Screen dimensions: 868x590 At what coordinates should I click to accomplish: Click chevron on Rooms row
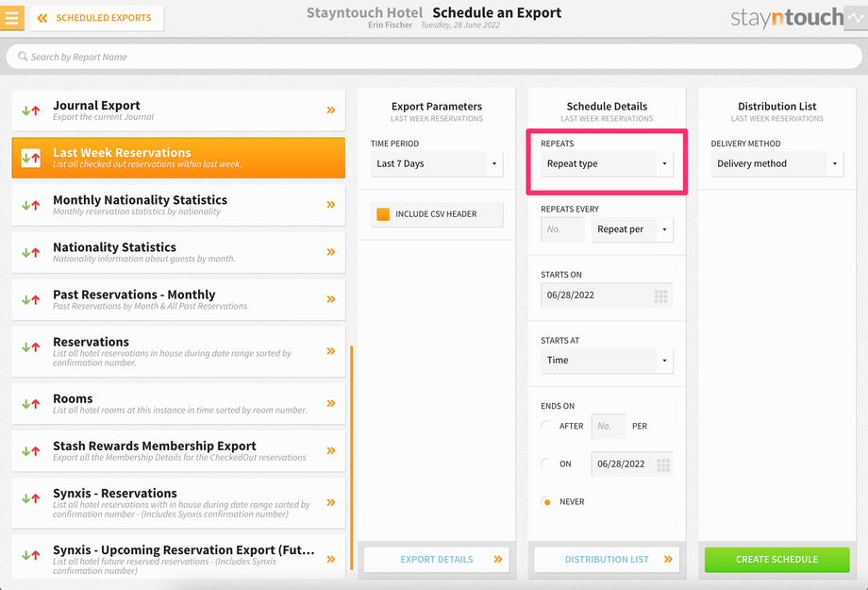point(331,403)
